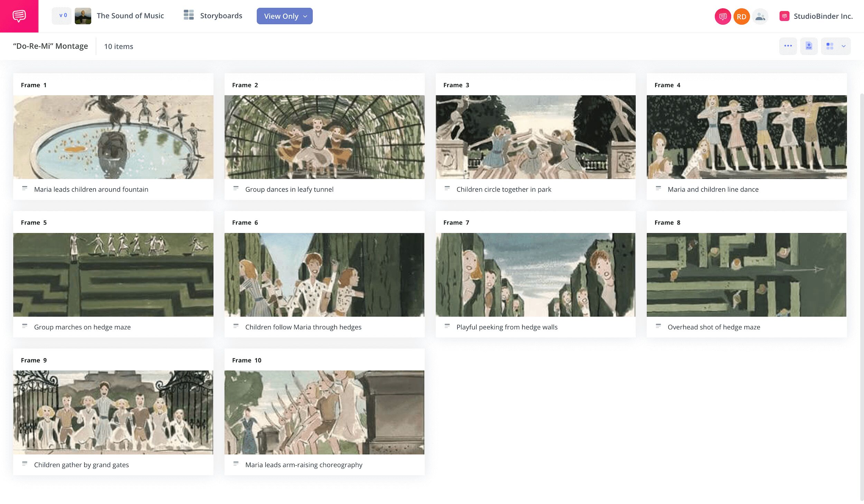The height and width of the screenshot is (504, 864).
Task: Open The Sound of Music project
Action: (130, 16)
